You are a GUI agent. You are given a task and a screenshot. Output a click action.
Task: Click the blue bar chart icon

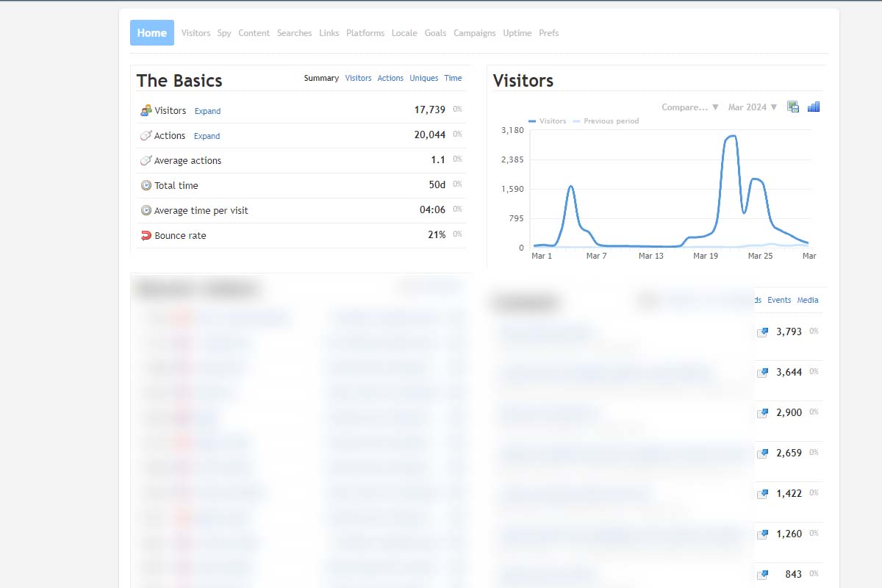pos(814,107)
